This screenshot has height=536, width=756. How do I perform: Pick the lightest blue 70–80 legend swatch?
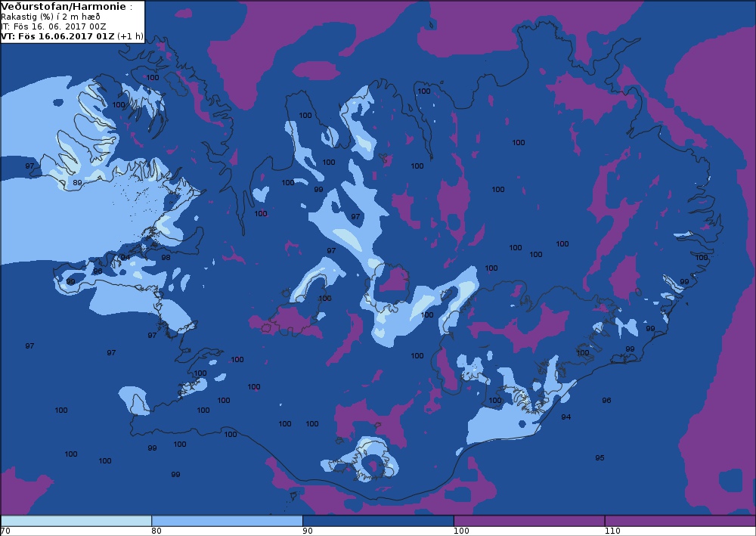(x=76, y=521)
